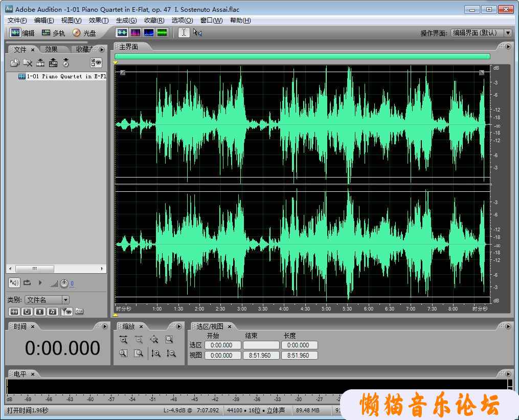
Task: Open the 帮助(H) menu
Action: 240,20
